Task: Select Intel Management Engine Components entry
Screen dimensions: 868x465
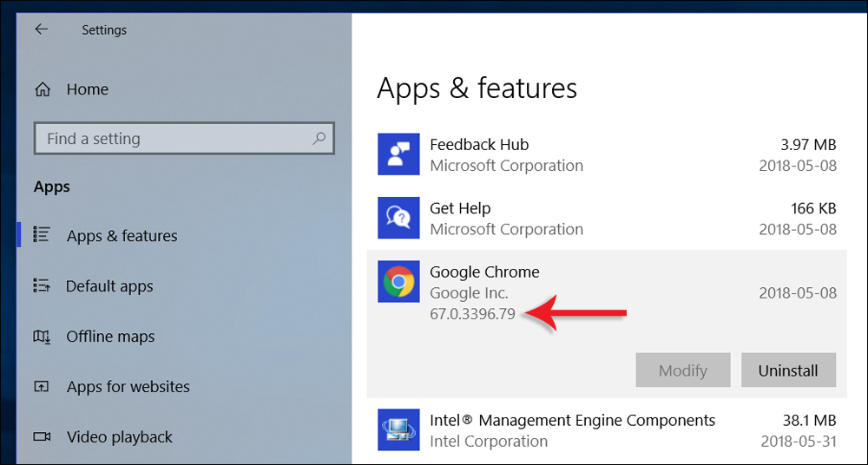Action: [x=608, y=430]
